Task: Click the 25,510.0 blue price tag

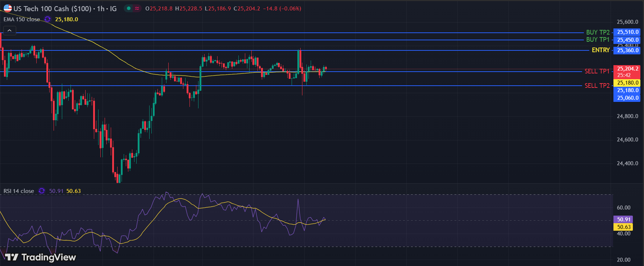Action: click(x=627, y=32)
